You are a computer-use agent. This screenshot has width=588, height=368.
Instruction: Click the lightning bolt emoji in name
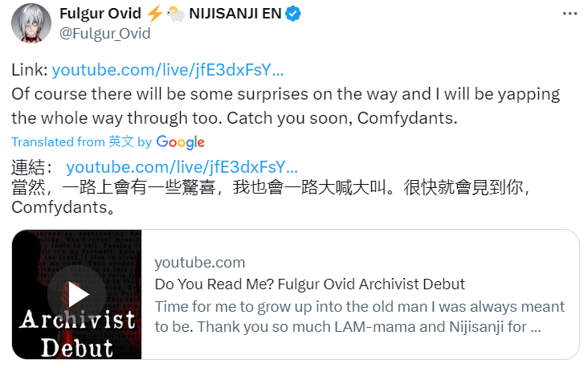coord(154,14)
